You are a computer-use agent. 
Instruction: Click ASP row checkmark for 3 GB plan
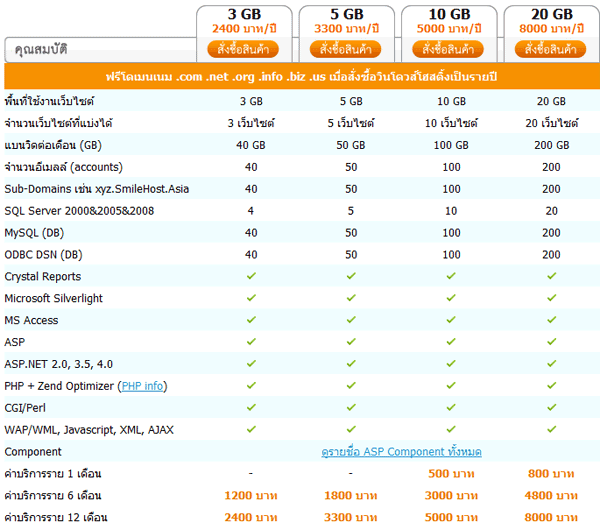251,341
